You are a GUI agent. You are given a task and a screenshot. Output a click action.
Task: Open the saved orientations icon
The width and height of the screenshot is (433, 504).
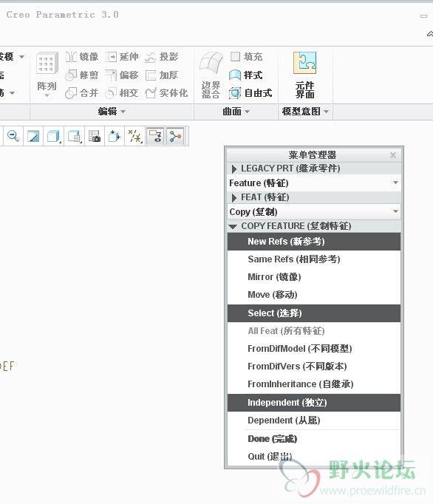[74, 136]
